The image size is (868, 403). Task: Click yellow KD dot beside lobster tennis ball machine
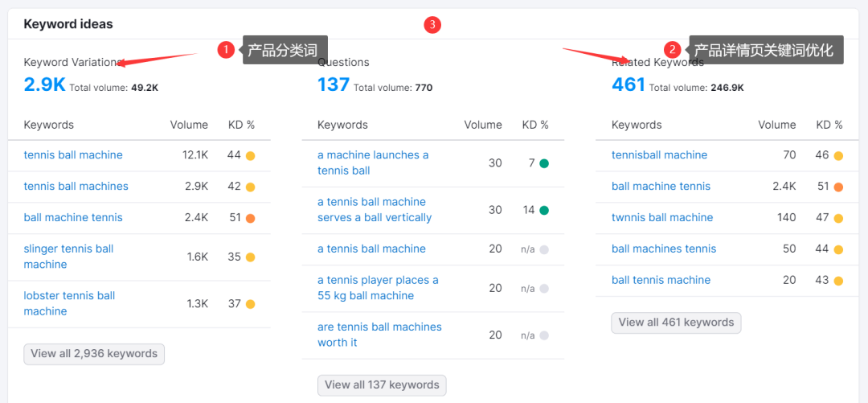tap(251, 304)
